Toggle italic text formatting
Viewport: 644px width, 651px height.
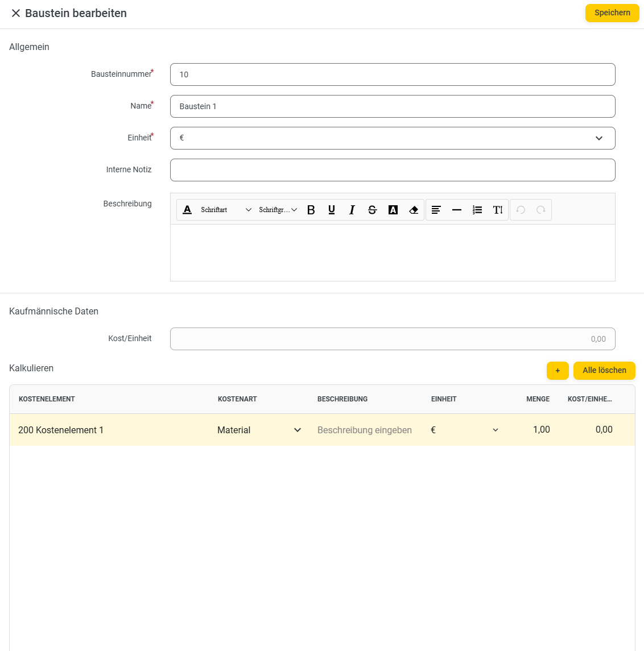(352, 210)
